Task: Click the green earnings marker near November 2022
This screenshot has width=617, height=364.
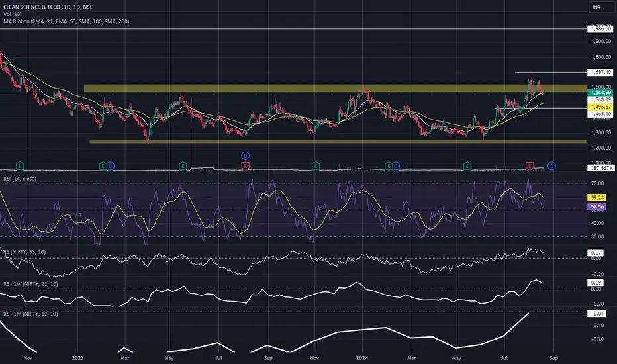Action: 20,167
